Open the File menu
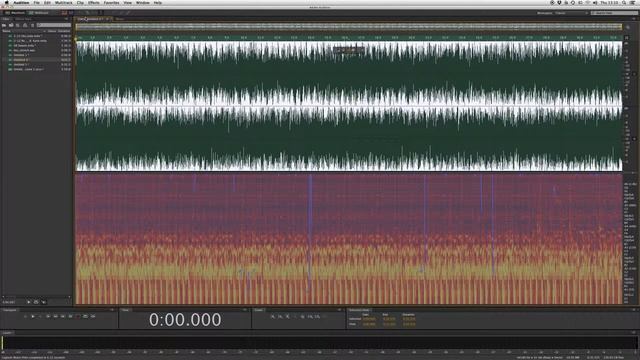This screenshot has width=640, height=360. pyautogui.click(x=37, y=2)
